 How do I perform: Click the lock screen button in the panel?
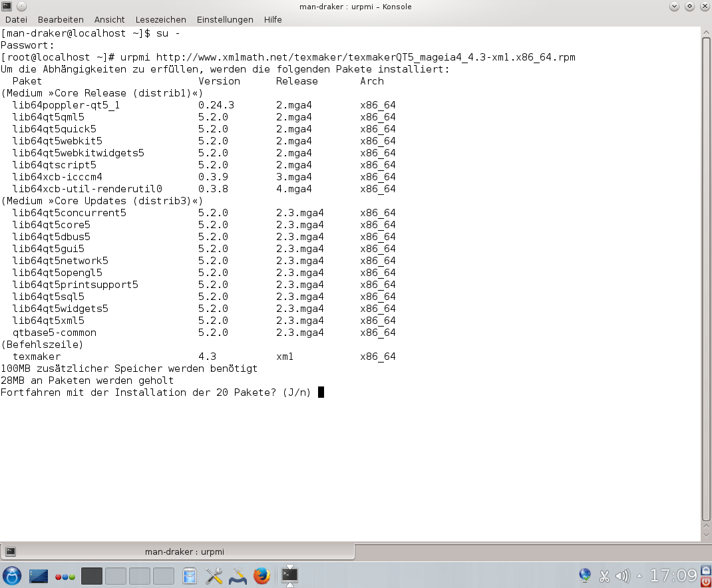(x=706, y=570)
